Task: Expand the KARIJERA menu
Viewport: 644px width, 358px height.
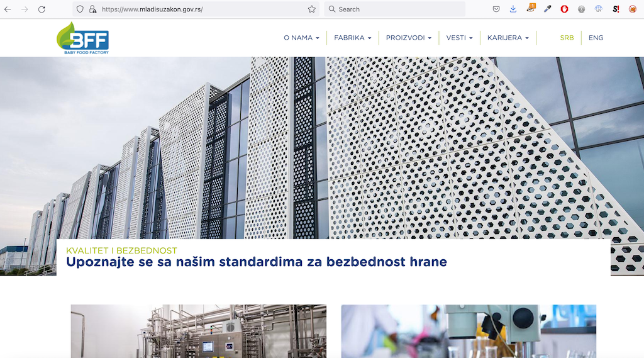Action: pyautogui.click(x=508, y=38)
